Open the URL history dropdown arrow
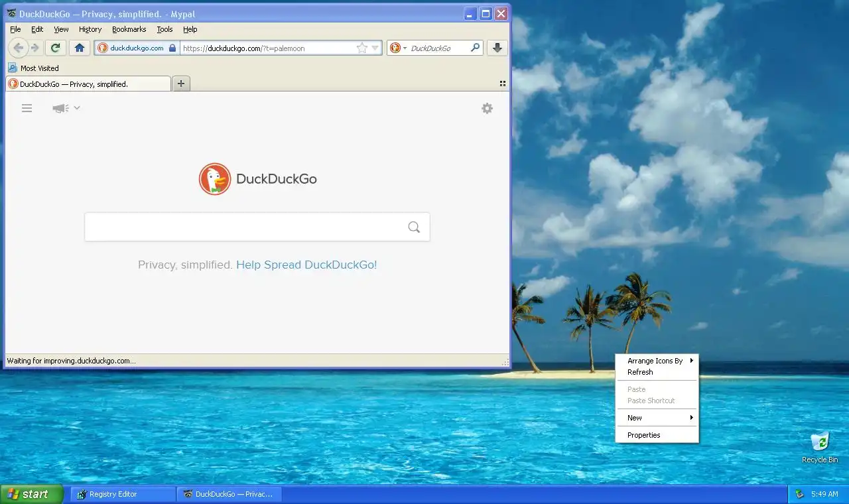This screenshot has width=849, height=504. click(x=375, y=48)
